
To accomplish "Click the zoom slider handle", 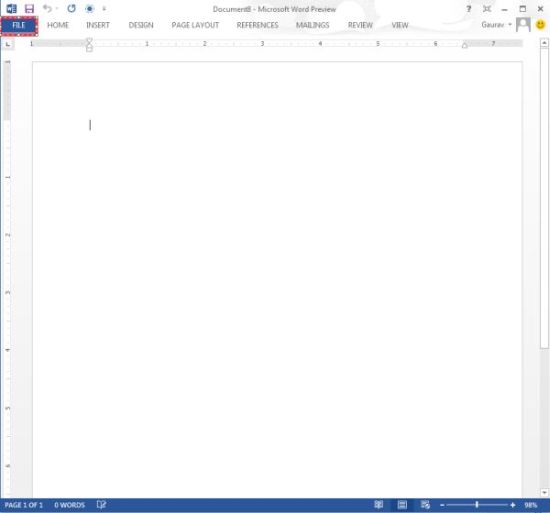I will click(477, 505).
